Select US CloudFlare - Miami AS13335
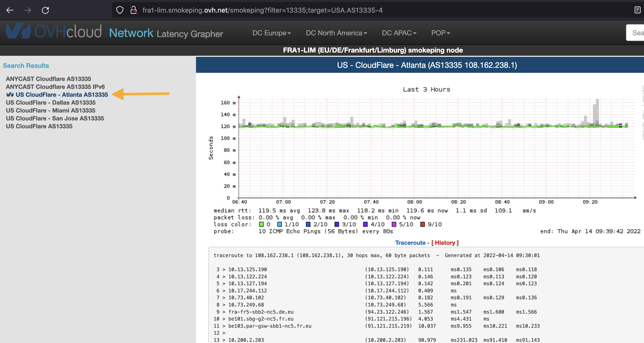This screenshot has height=343, width=644. (x=51, y=111)
